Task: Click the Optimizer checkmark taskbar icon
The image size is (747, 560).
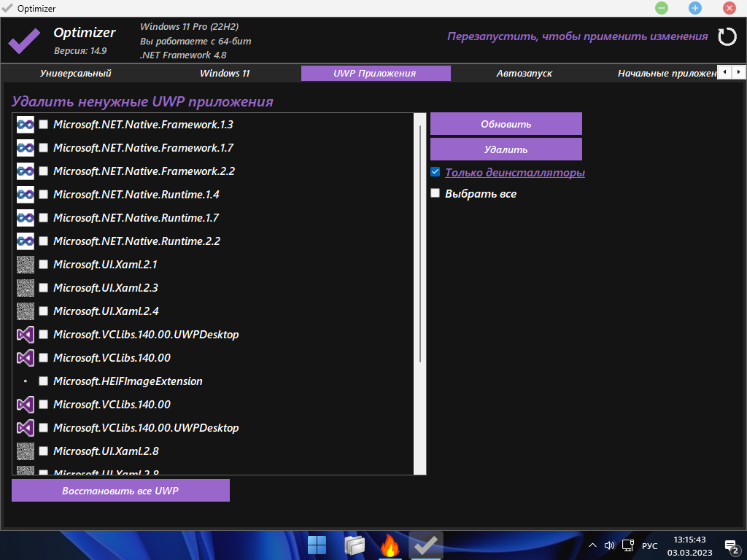Action: coord(426,545)
